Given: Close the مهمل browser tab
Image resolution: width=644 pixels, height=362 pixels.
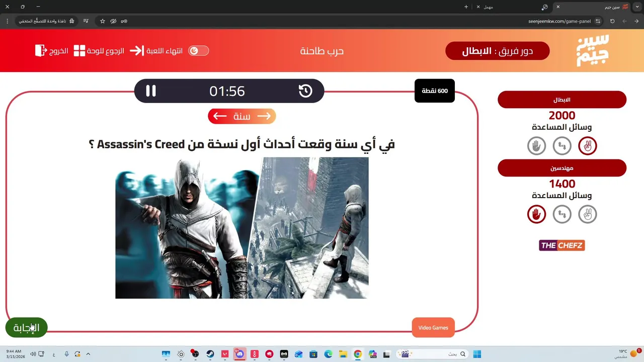Looking at the screenshot, I should coord(478,7).
